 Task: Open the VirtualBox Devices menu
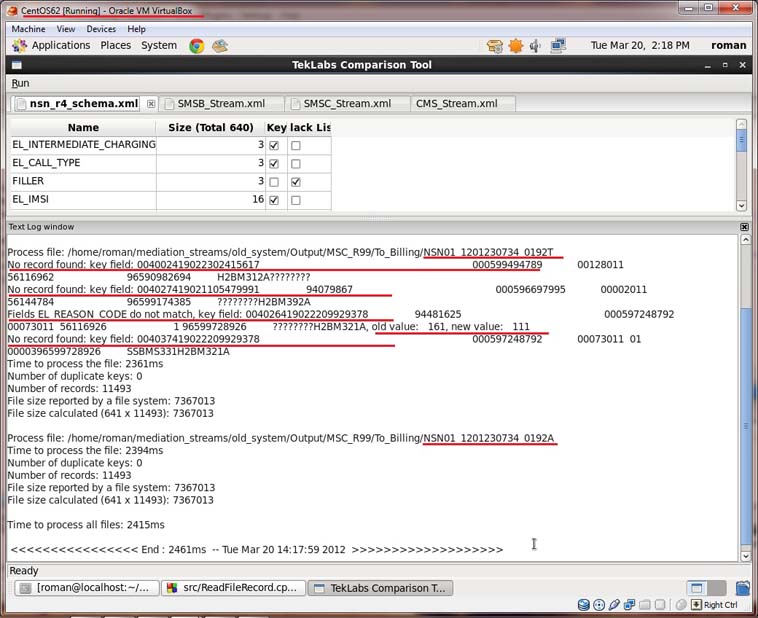101,29
